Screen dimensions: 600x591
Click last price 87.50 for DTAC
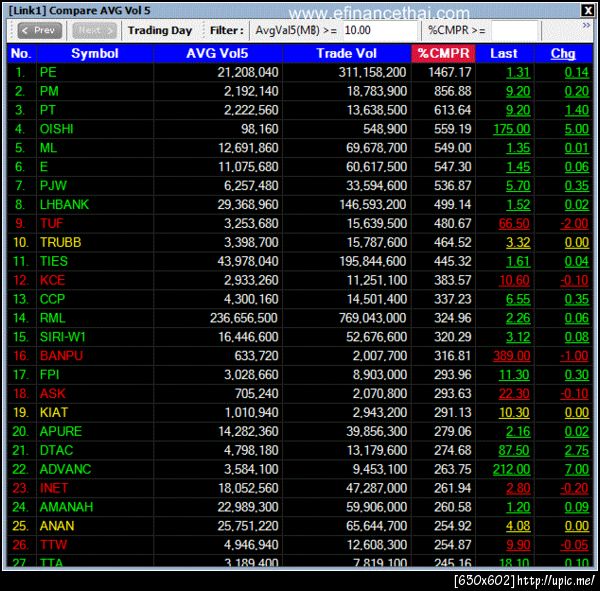(514, 451)
